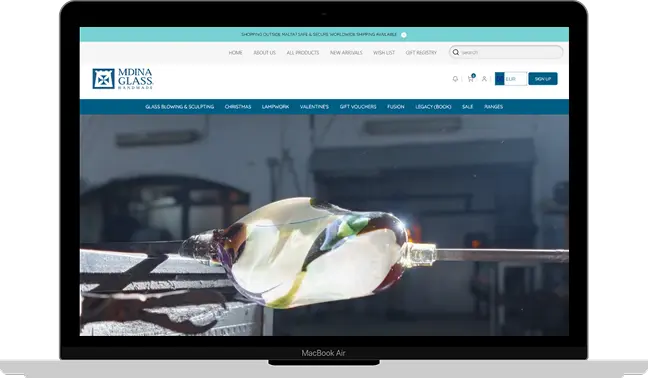This screenshot has width=648, height=378.
Task: Click the Mdina Glass logo
Action: click(123, 78)
